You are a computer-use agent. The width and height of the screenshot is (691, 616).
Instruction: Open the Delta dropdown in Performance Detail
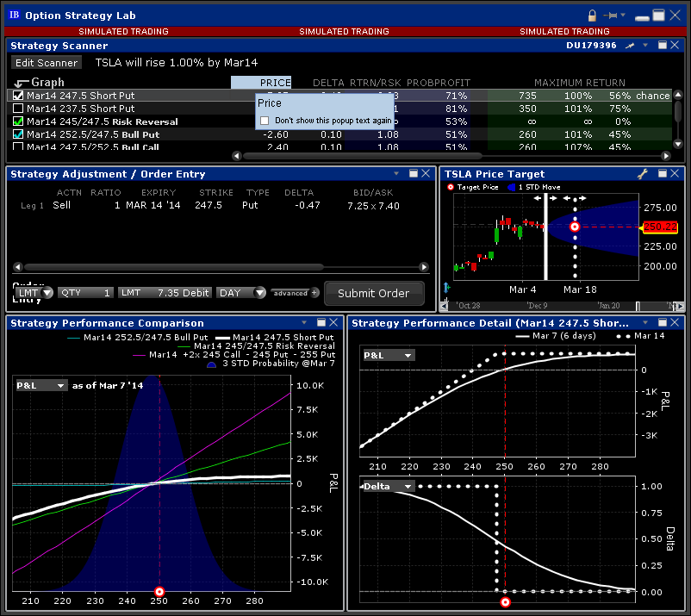(x=389, y=486)
